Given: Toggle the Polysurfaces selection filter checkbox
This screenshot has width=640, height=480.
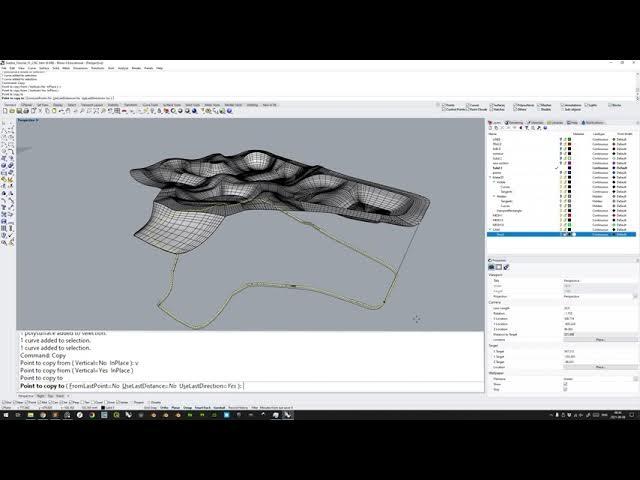Looking at the screenshot, I should [516, 104].
